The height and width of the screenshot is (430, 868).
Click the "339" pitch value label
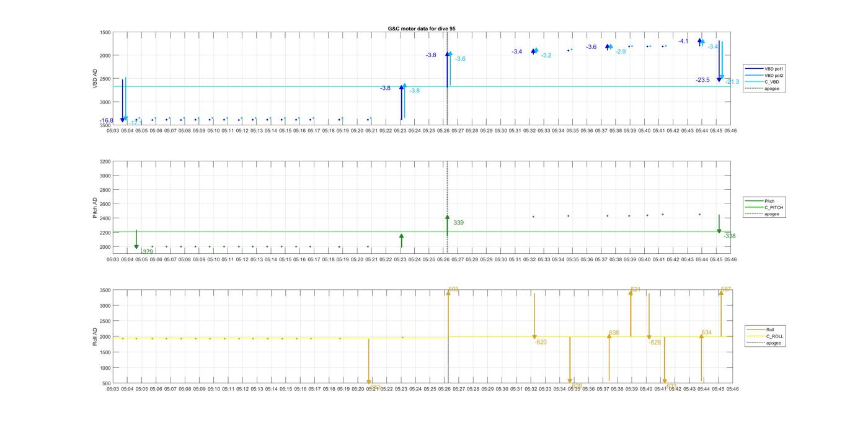(458, 223)
